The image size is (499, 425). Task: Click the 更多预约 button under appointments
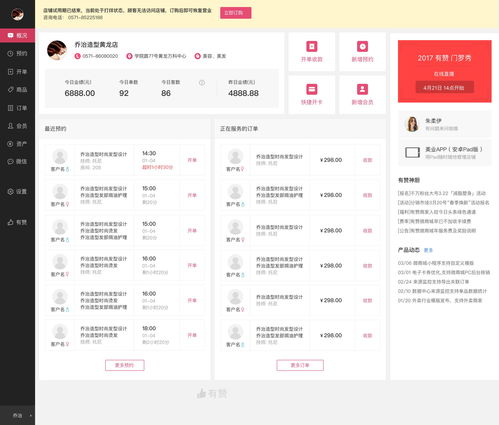pos(125,365)
